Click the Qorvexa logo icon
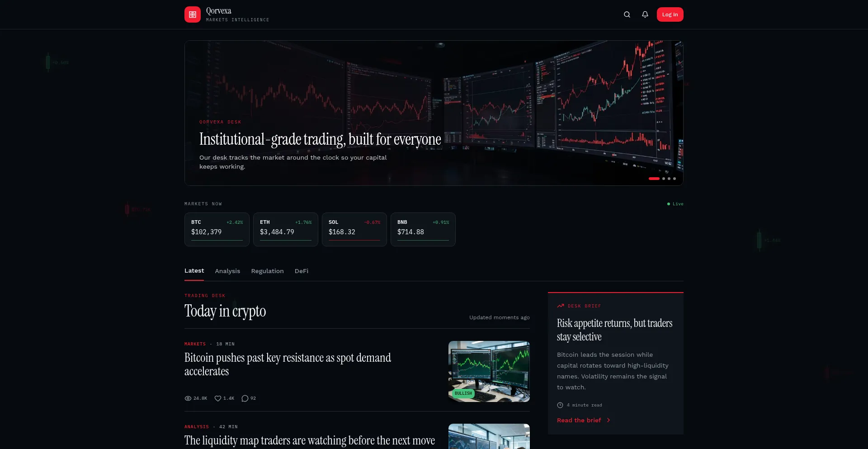 pyautogui.click(x=193, y=14)
